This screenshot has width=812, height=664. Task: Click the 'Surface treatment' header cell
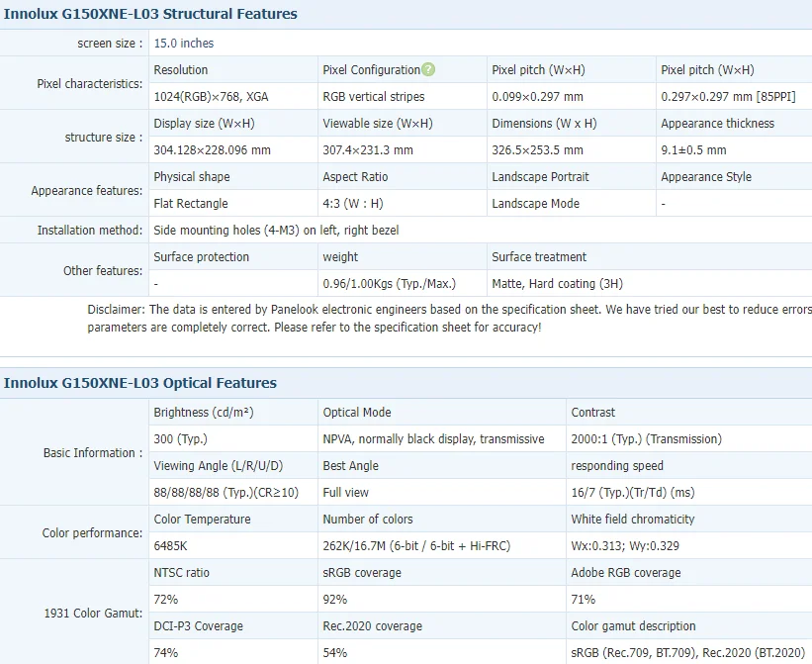(x=539, y=257)
